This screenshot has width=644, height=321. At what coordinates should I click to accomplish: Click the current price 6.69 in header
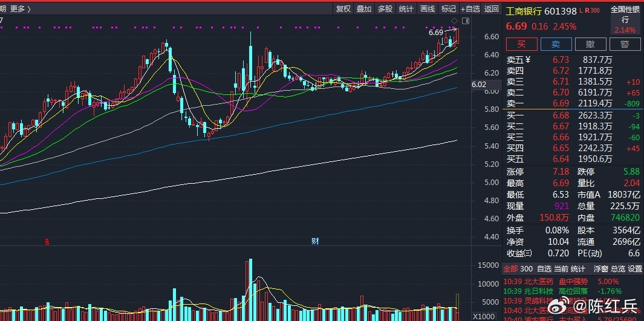point(516,26)
